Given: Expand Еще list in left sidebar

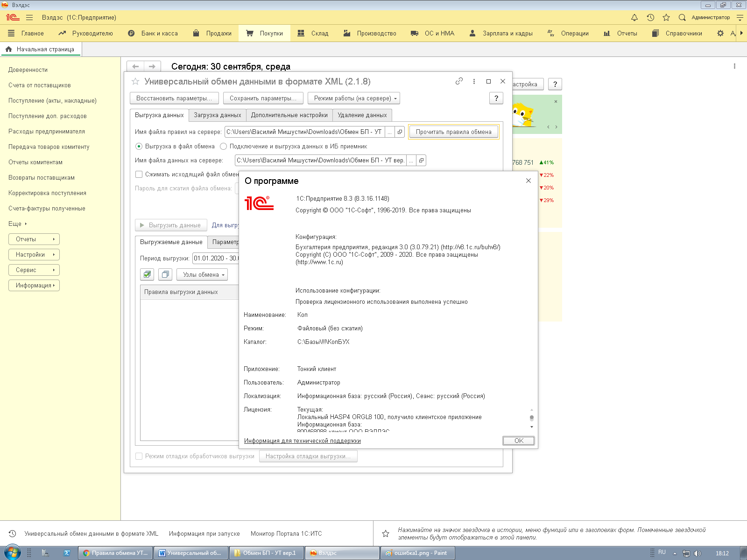Looking at the screenshot, I should (x=18, y=224).
